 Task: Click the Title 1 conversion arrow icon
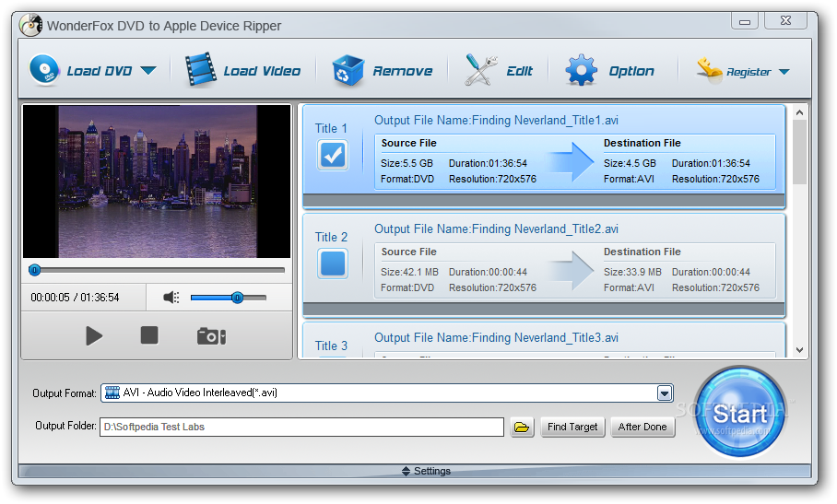click(572, 162)
